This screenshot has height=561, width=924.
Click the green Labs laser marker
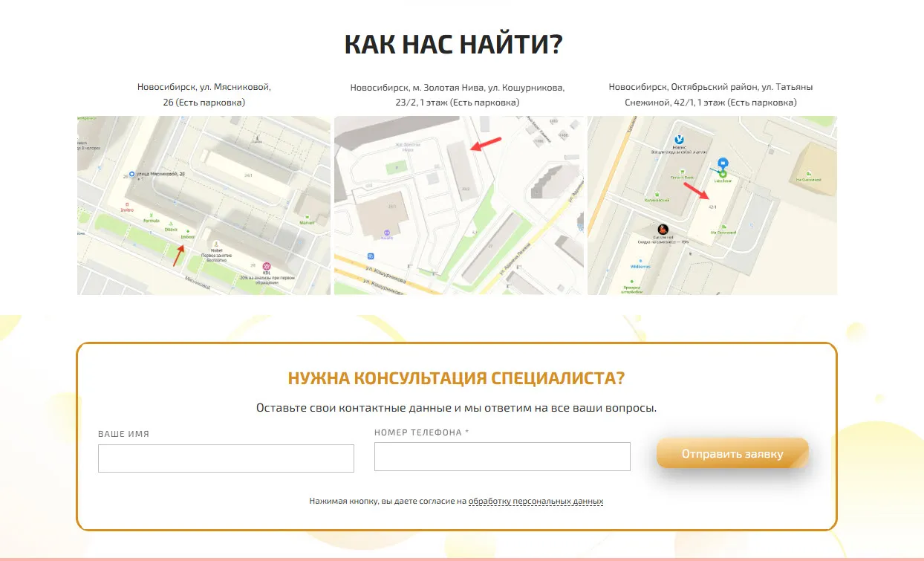[722, 174]
